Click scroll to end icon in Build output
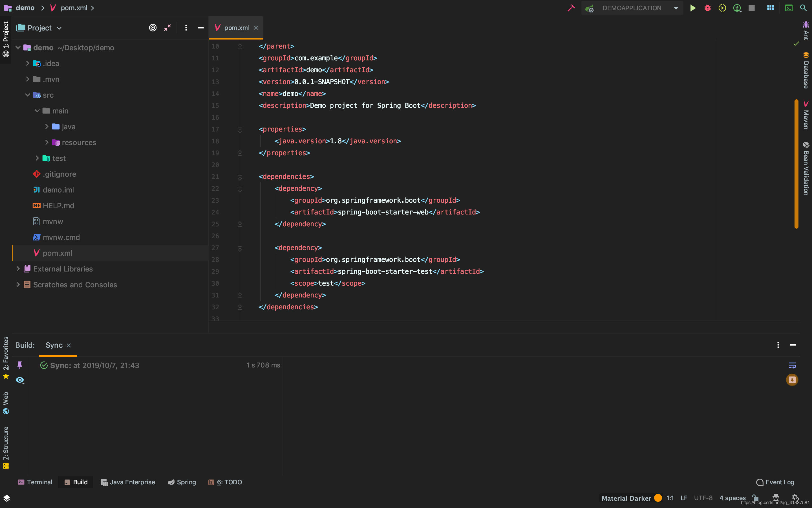Image resolution: width=812 pixels, height=508 pixels. coord(792,380)
